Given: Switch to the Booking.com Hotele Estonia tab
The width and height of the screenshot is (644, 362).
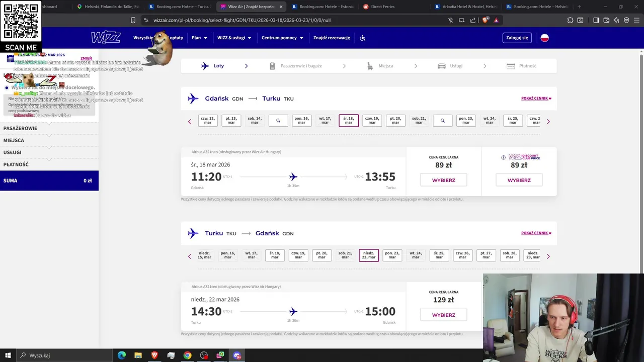Looking at the screenshot, I should pyautogui.click(x=324, y=7).
